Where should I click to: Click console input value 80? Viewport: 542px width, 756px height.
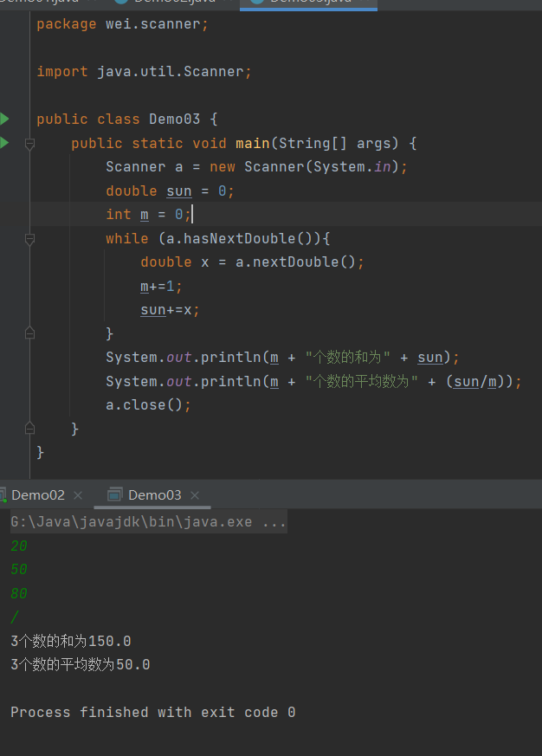(19, 593)
